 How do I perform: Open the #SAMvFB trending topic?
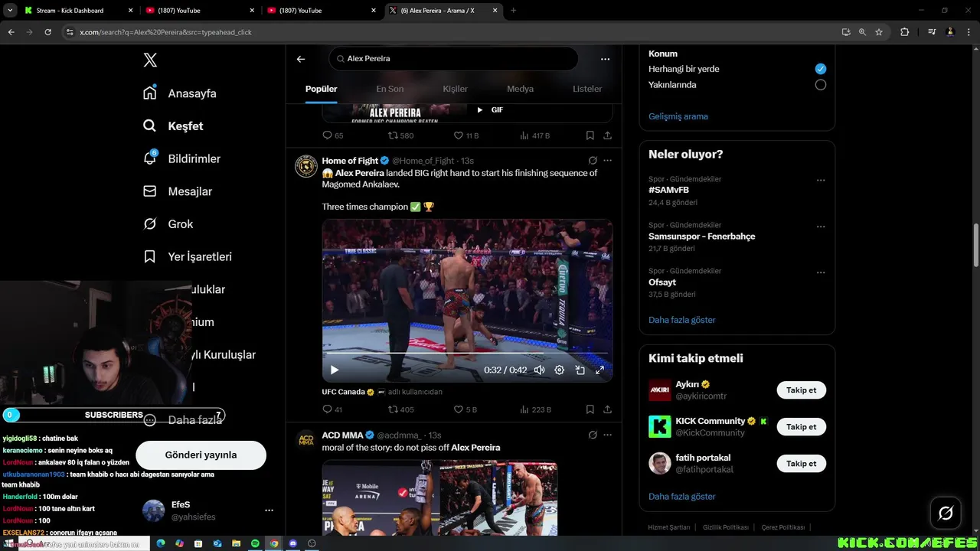(x=668, y=190)
